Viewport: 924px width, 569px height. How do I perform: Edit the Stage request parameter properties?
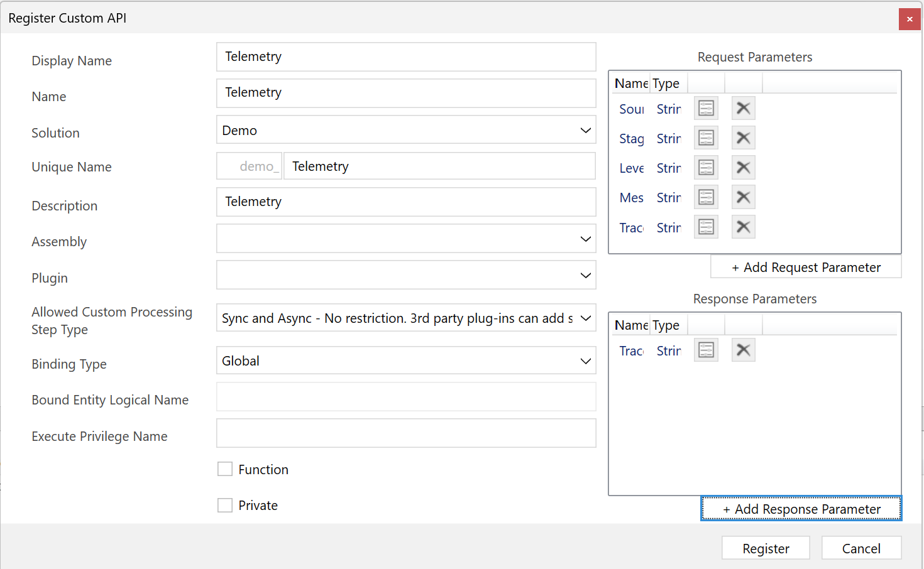pyautogui.click(x=705, y=138)
